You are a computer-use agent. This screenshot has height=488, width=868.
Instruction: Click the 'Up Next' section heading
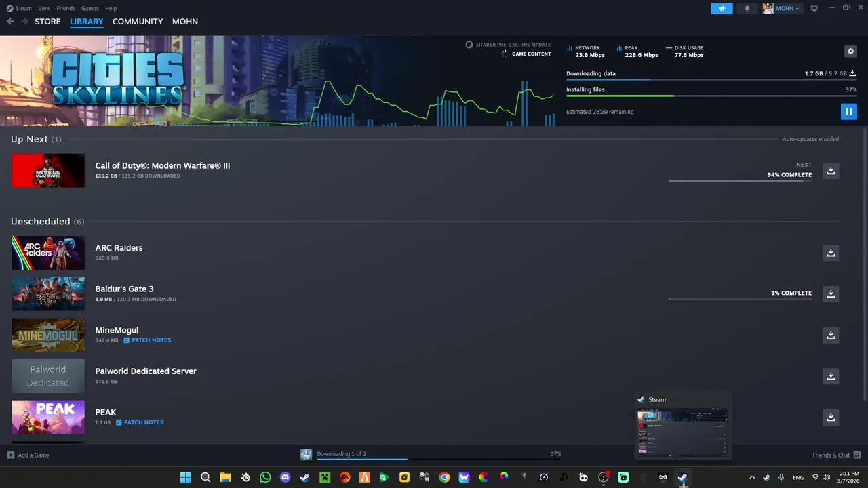[x=29, y=139]
